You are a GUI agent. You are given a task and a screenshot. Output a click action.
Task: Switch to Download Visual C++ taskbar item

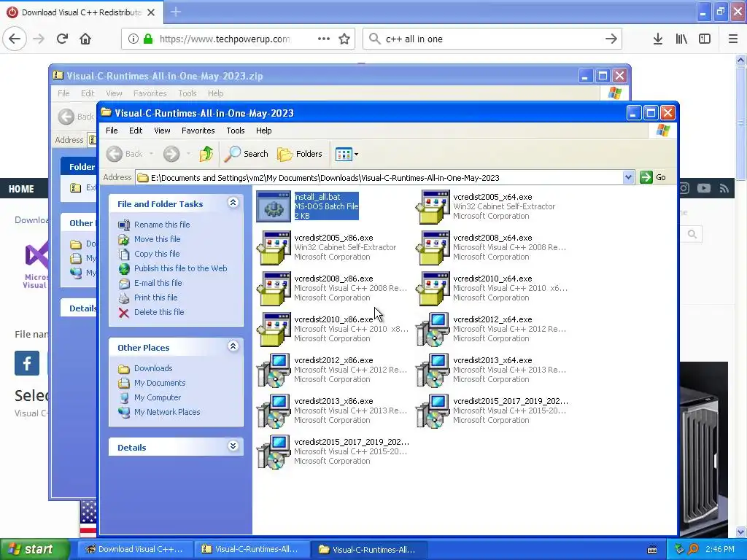tap(135, 549)
